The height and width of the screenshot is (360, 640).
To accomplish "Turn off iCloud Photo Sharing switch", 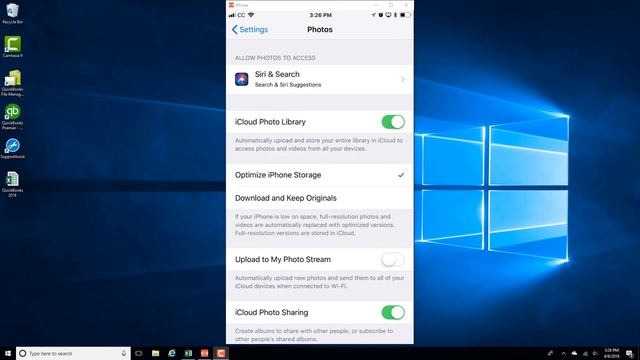I will click(x=393, y=312).
